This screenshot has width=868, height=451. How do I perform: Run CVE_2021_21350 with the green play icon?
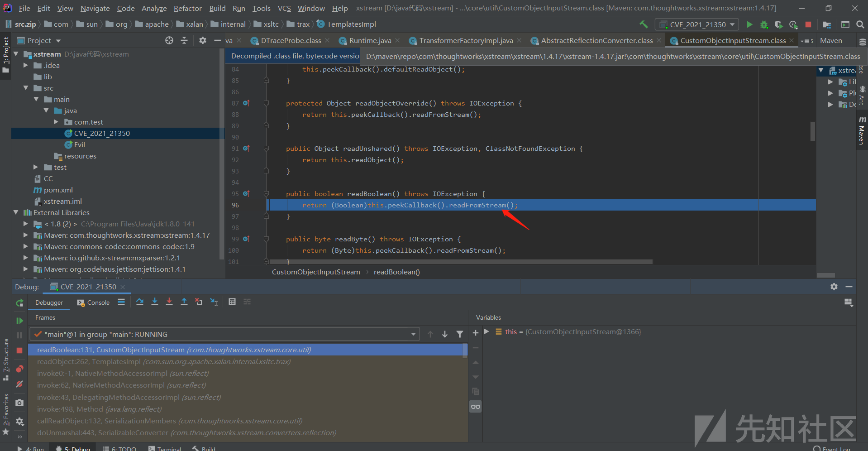click(749, 24)
